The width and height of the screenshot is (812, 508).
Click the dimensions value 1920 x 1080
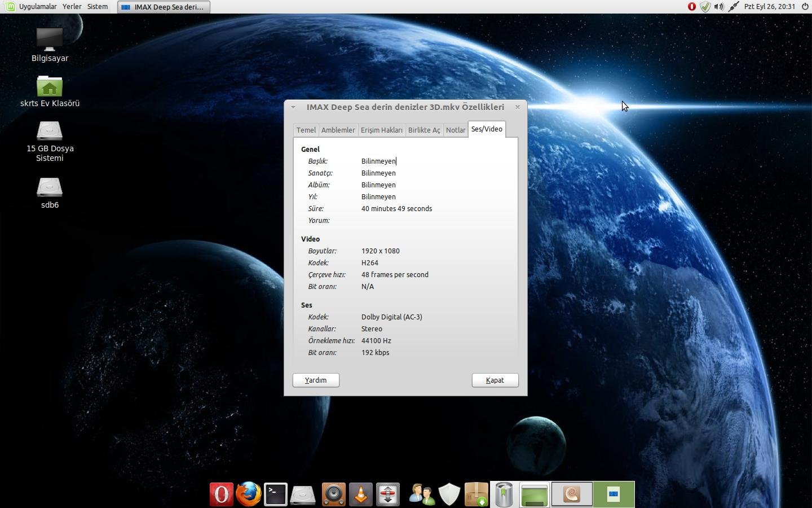tap(381, 251)
